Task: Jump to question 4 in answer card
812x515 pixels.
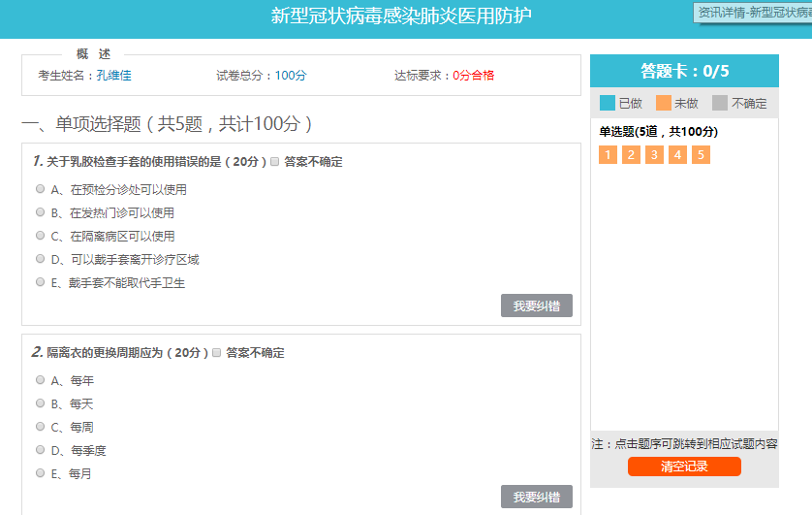Action: 677,155
